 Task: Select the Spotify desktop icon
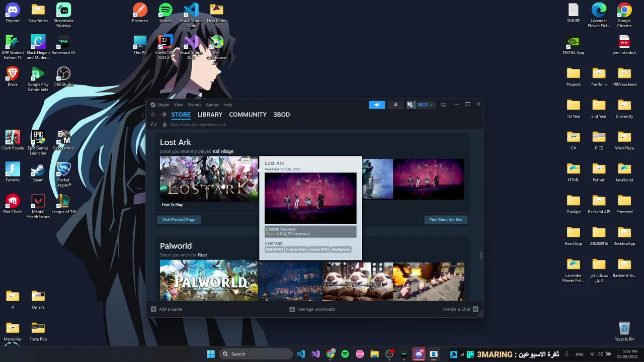(x=166, y=13)
